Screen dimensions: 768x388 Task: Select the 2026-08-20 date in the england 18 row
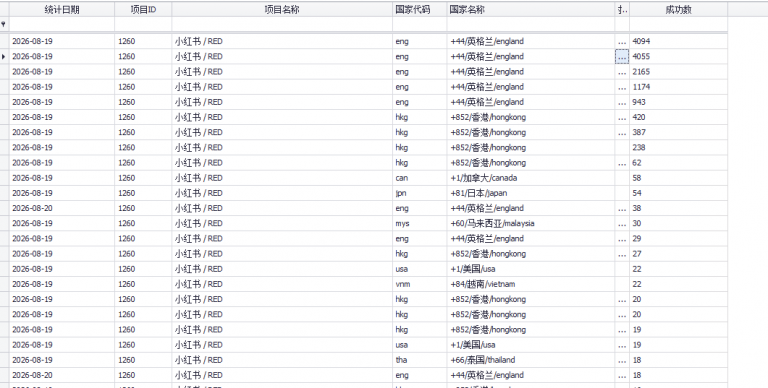(x=62, y=375)
